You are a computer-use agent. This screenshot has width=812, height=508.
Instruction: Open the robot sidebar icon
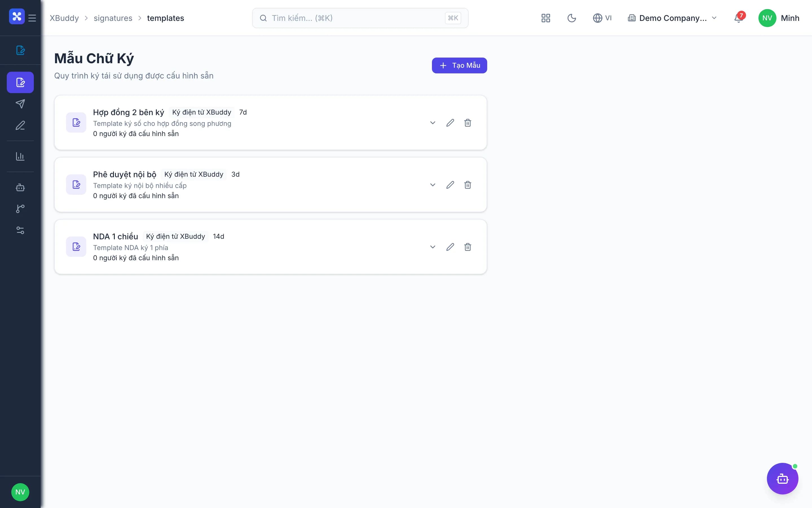(x=21, y=187)
